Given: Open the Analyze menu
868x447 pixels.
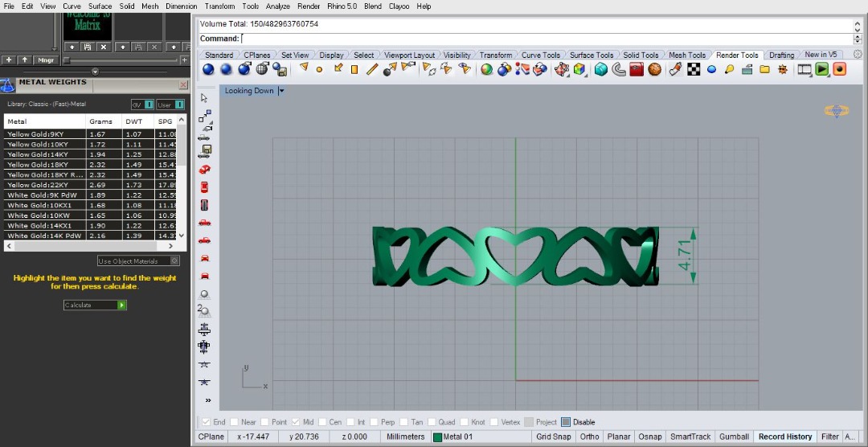Looking at the screenshot, I should pyautogui.click(x=277, y=6).
